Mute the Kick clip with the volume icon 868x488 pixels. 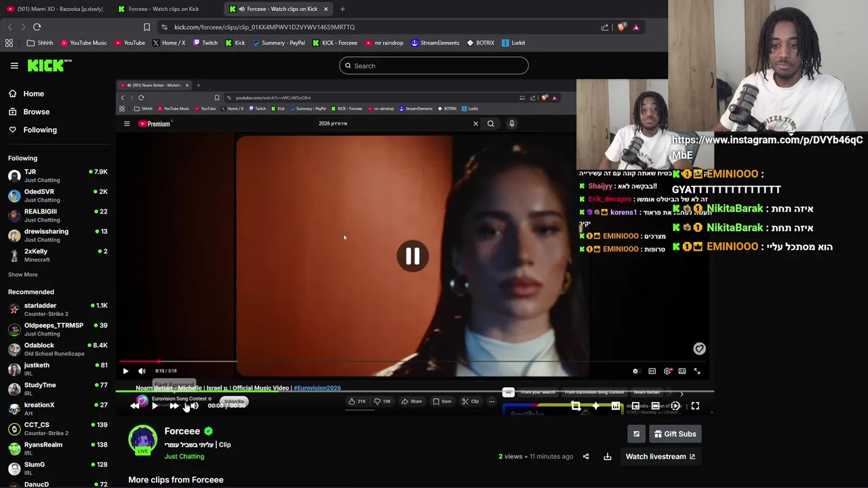click(x=194, y=406)
